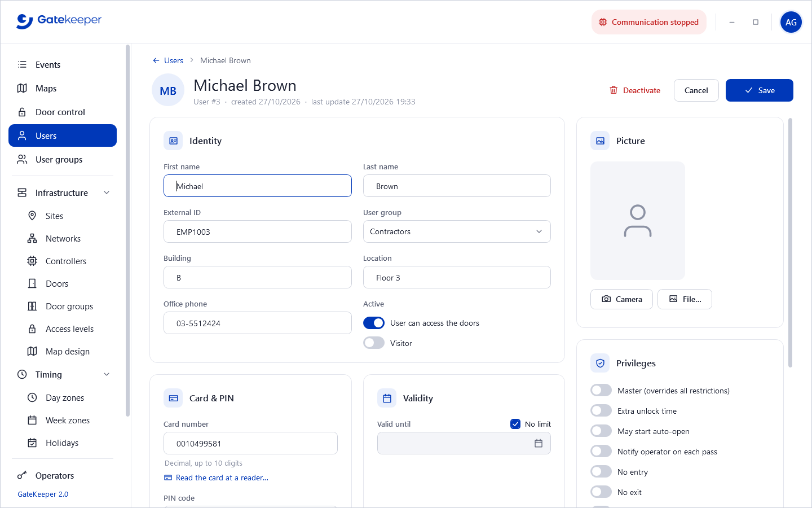
Task: Click the Door groups icon
Action: click(32, 306)
